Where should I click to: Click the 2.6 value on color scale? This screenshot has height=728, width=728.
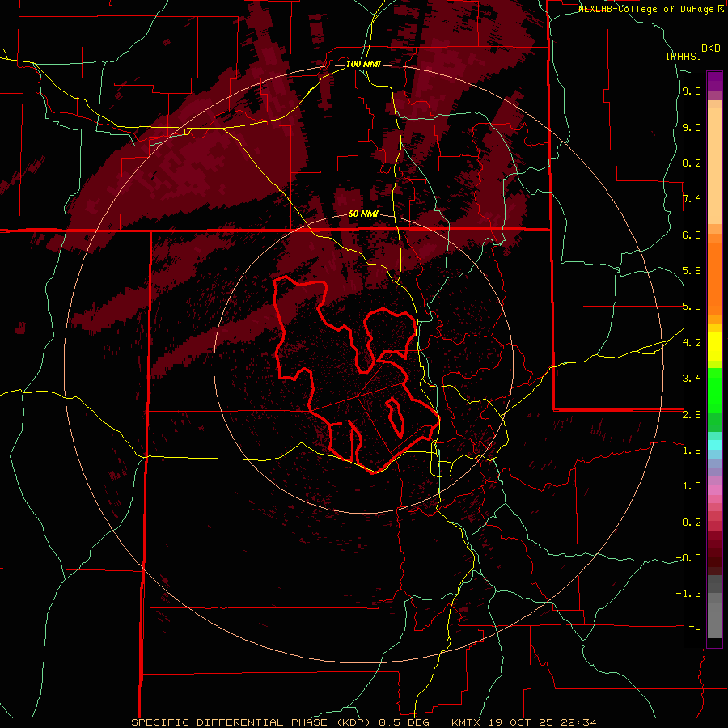(x=692, y=415)
